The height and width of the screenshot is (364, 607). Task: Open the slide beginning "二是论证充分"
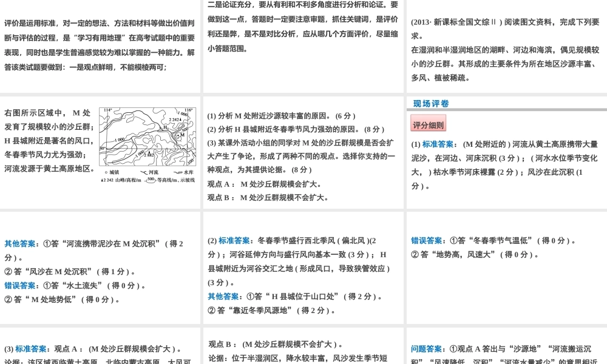pyautogui.click(x=303, y=45)
